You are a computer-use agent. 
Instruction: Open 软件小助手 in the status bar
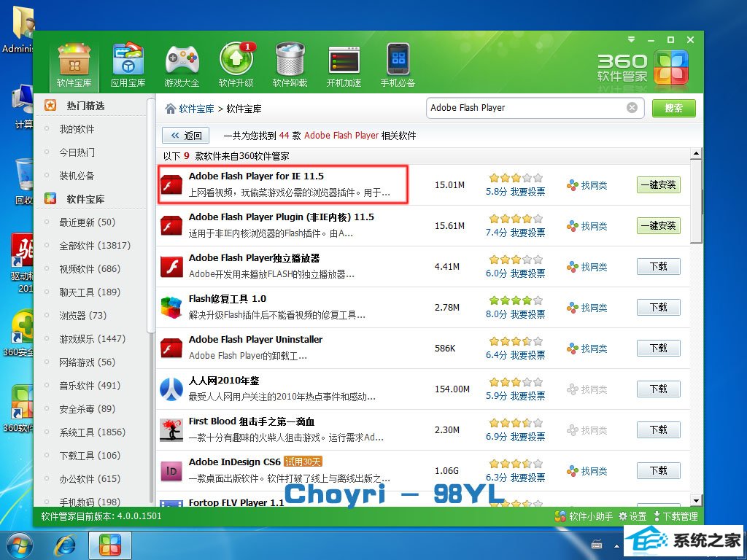tap(584, 516)
